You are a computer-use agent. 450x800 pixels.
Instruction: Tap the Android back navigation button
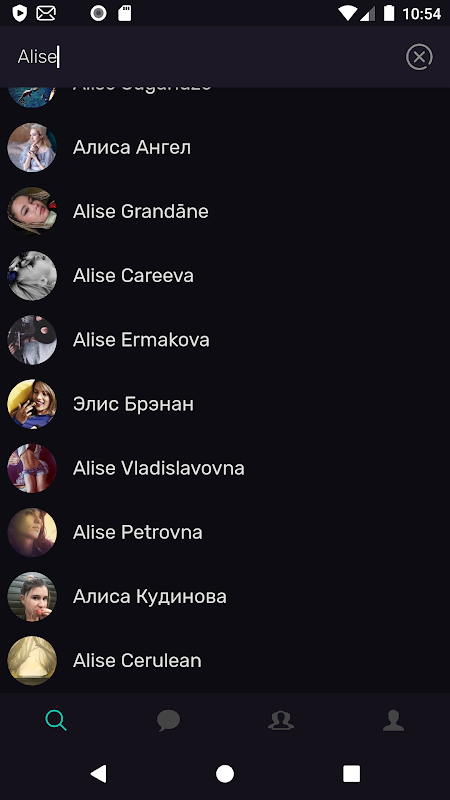98,773
